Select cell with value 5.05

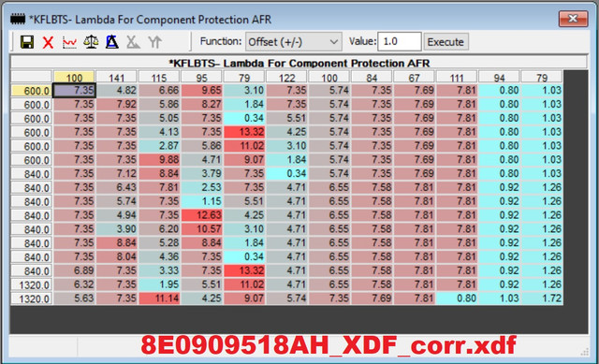point(159,118)
